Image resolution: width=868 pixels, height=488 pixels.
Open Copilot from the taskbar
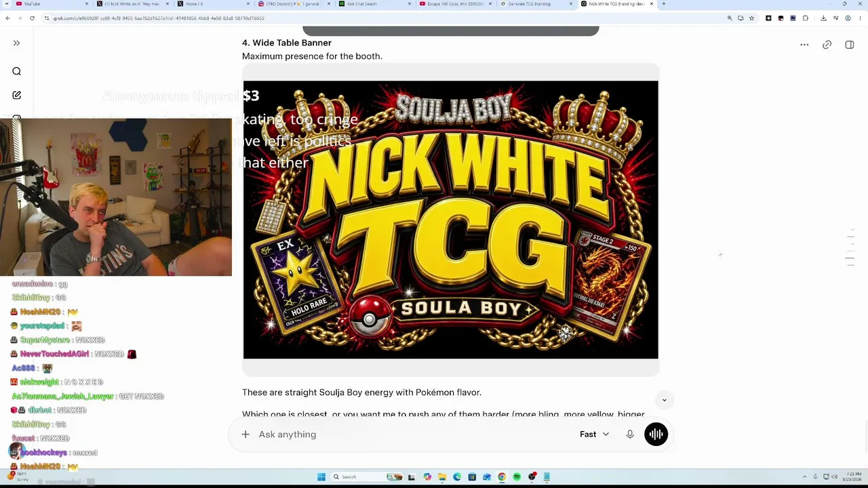pos(427,477)
